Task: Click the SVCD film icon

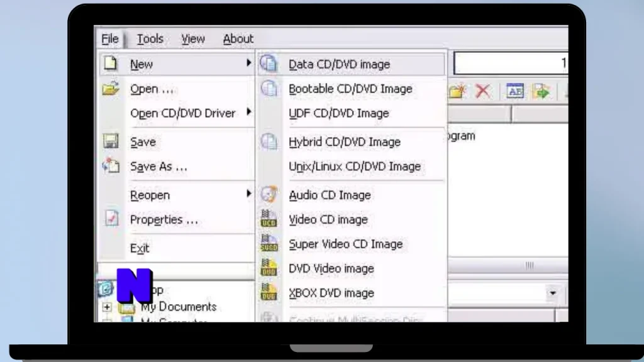Action: point(269,243)
